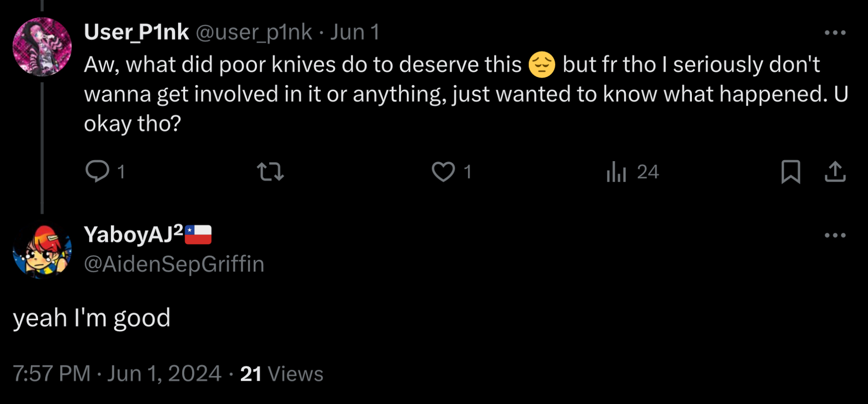Click the YaboyAJ² display name
This screenshot has height=404, width=868.
click(x=133, y=234)
